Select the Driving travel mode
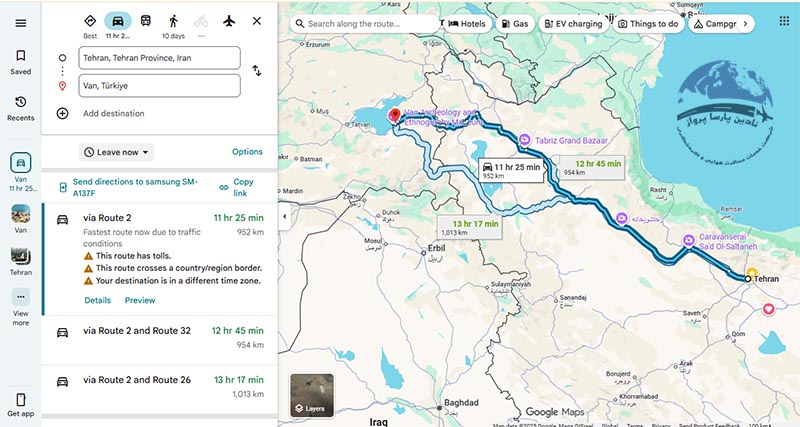 [118, 21]
